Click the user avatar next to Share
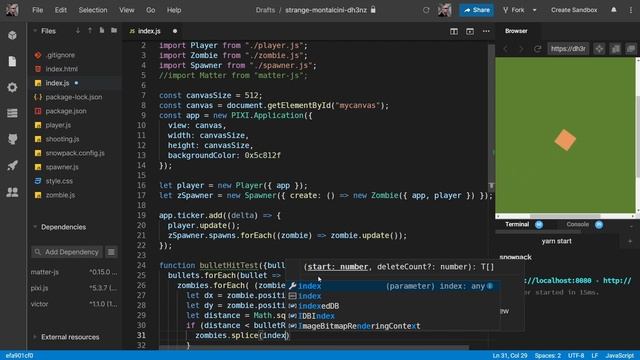 (x=444, y=10)
